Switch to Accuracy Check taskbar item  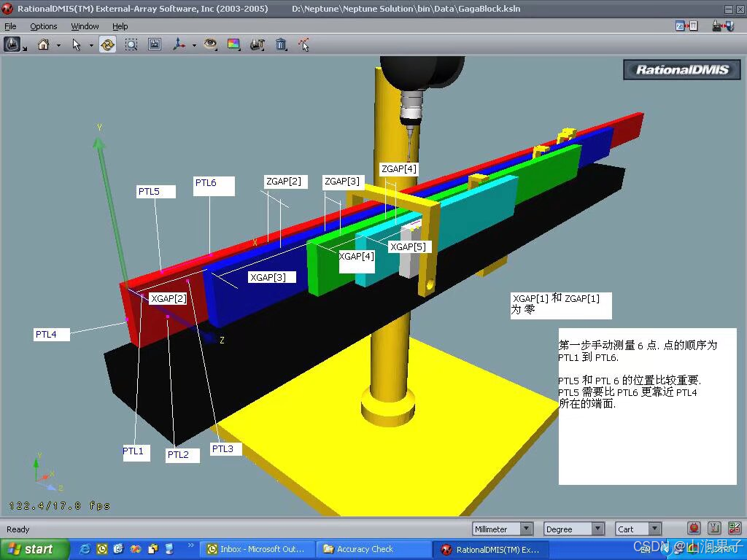click(x=374, y=549)
